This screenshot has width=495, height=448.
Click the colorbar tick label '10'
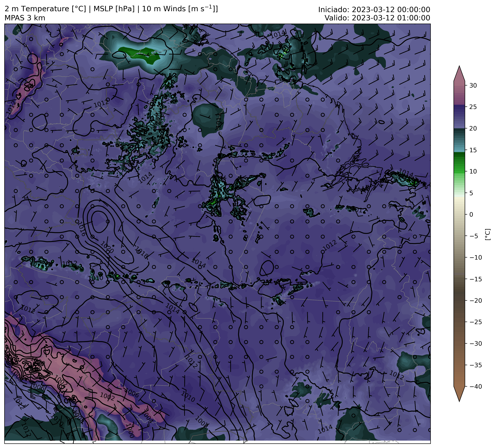(473, 171)
